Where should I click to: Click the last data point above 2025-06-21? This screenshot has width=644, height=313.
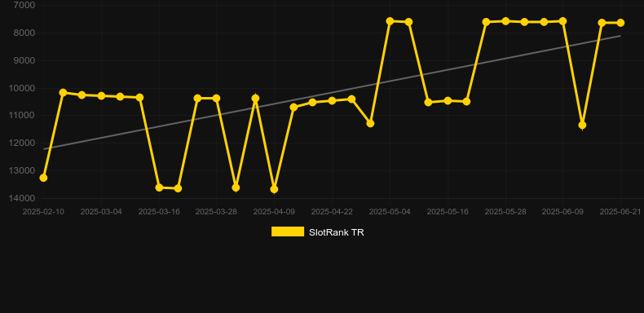coord(620,23)
